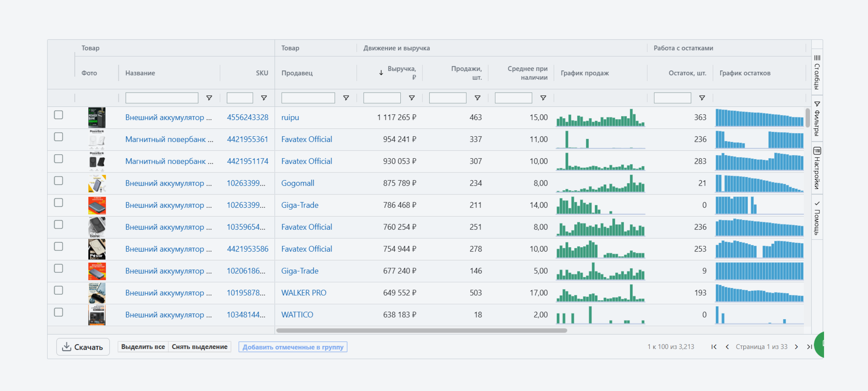Open the Настройки side panel tab
The image size is (868, 391).
pyautogui.click(x=817, y=168)
